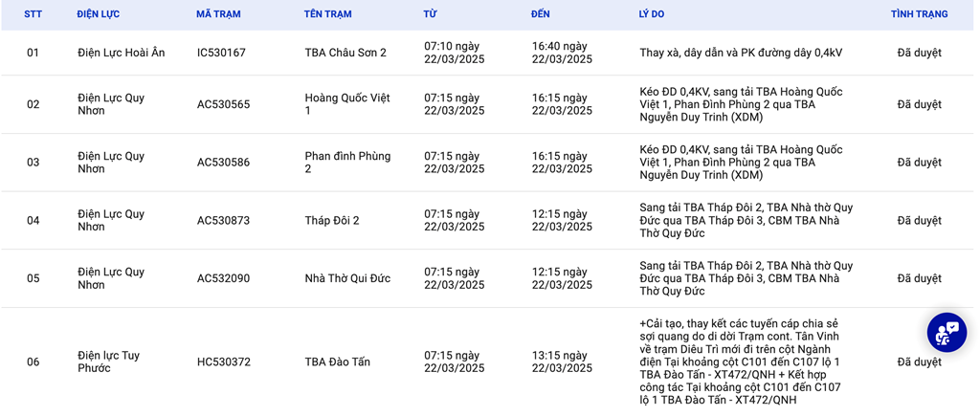This screenshot has width=980, height=416.
Task: Select the Nhà Thờ Qui Đức station name
Action: (x=347, y=278)
